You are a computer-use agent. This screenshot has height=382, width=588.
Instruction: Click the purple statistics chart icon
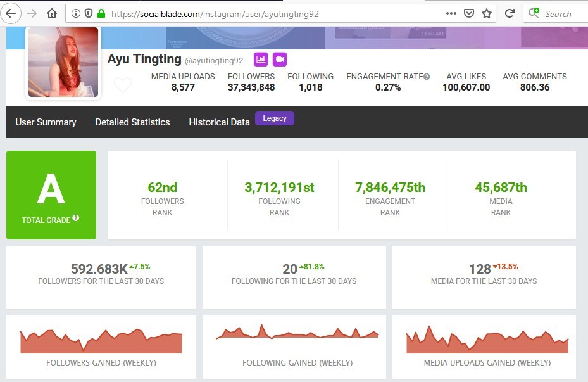261,60
